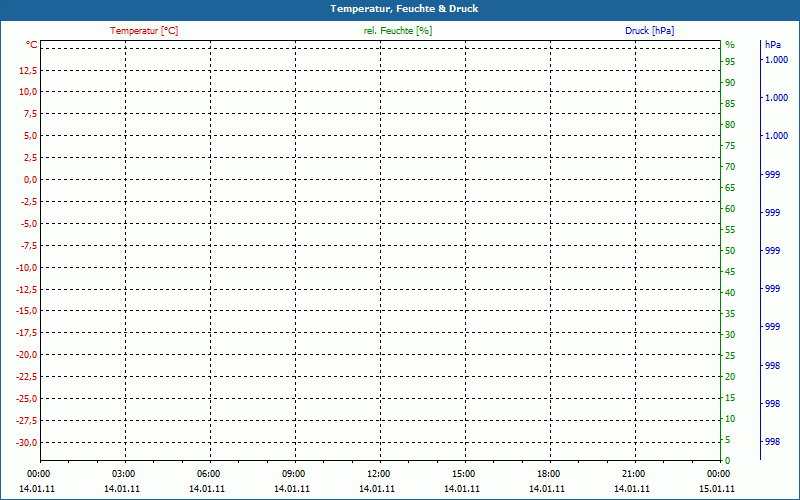Click the -20,0 temperature axis value
This screenshot has width=800, height=500.
(x=27, y=355)
